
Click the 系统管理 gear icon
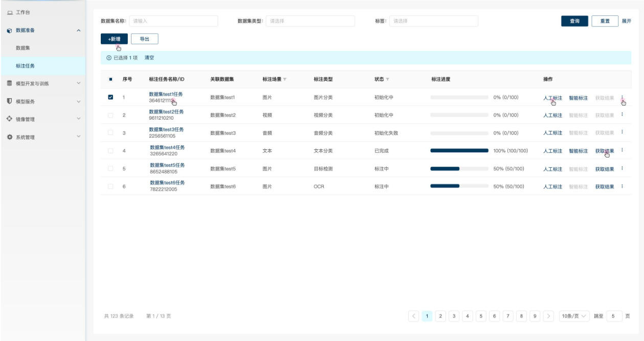(10, 137)
